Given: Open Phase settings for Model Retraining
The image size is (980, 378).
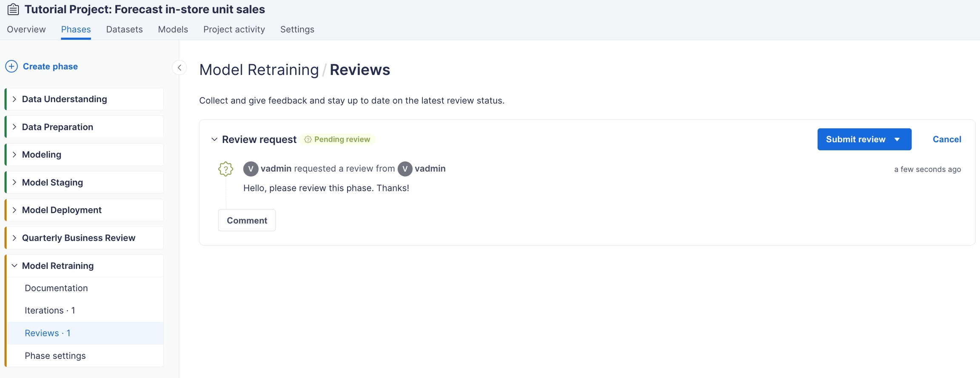Looking at the screenshot, I should click(x=55, y=356).
